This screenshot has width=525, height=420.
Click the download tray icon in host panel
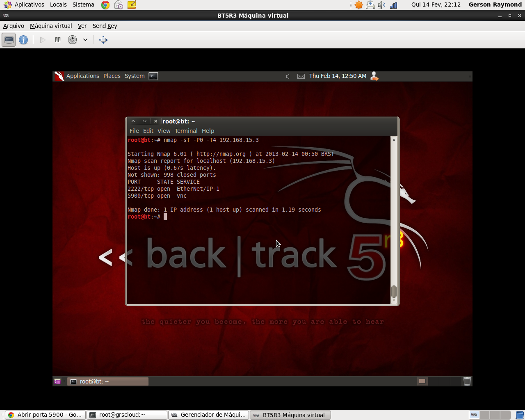pos(370,5)
